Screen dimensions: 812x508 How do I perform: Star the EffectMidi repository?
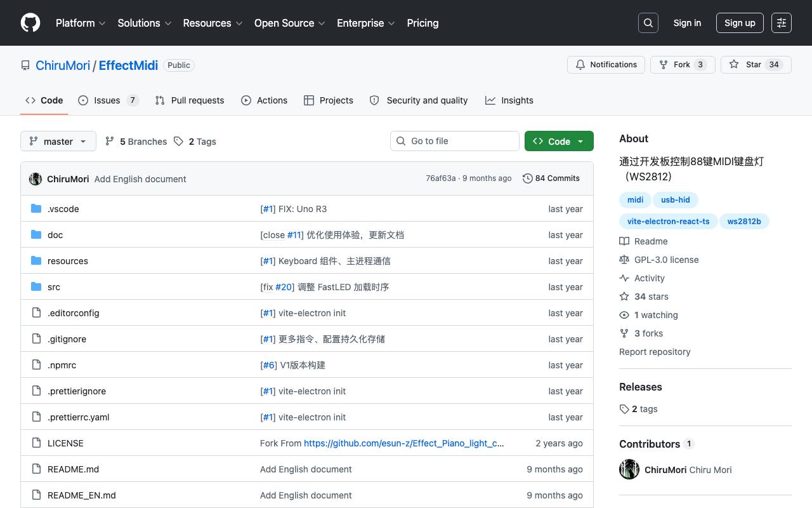(x=756, y=65)
